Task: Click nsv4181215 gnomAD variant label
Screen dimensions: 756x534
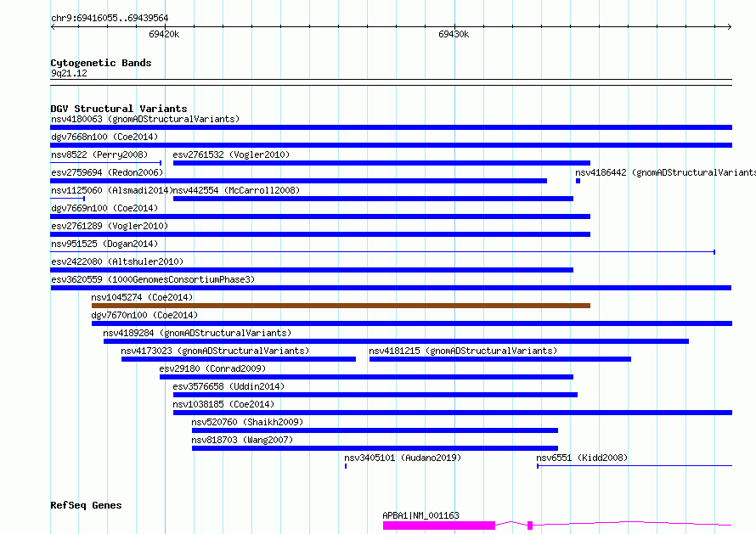Action: point(463,351)
